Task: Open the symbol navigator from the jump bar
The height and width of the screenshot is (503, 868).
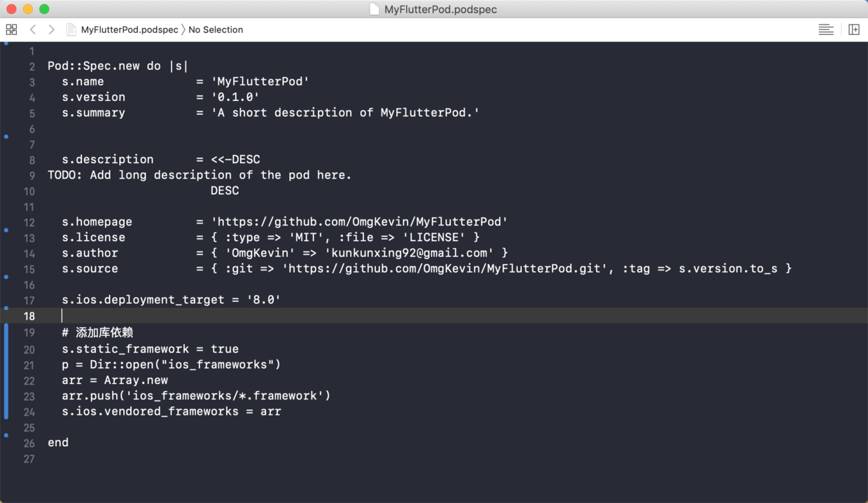Action: (215, 29)
